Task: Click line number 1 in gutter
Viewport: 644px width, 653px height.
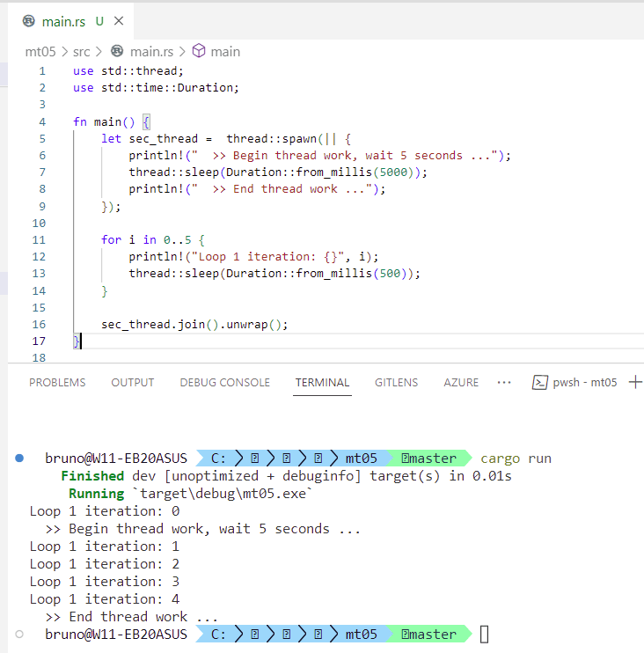Action: pyautogui.click(x=42, y=71)
